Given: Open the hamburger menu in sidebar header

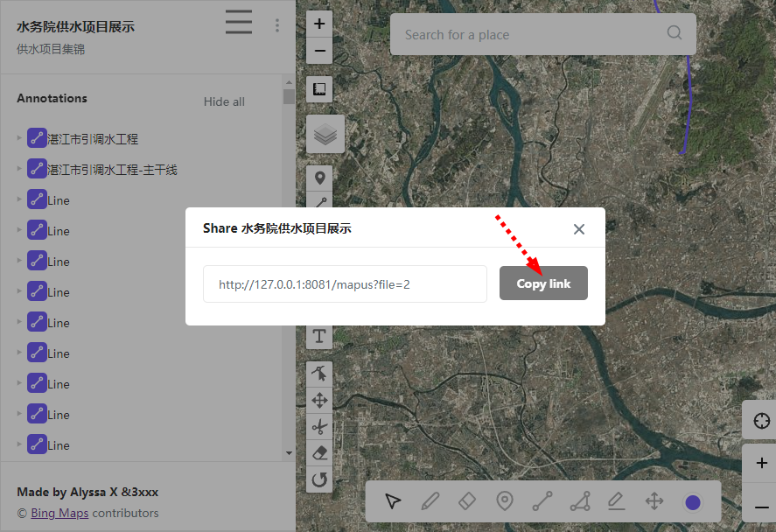Looking at the screenshot, I should (x=238, y=22).
